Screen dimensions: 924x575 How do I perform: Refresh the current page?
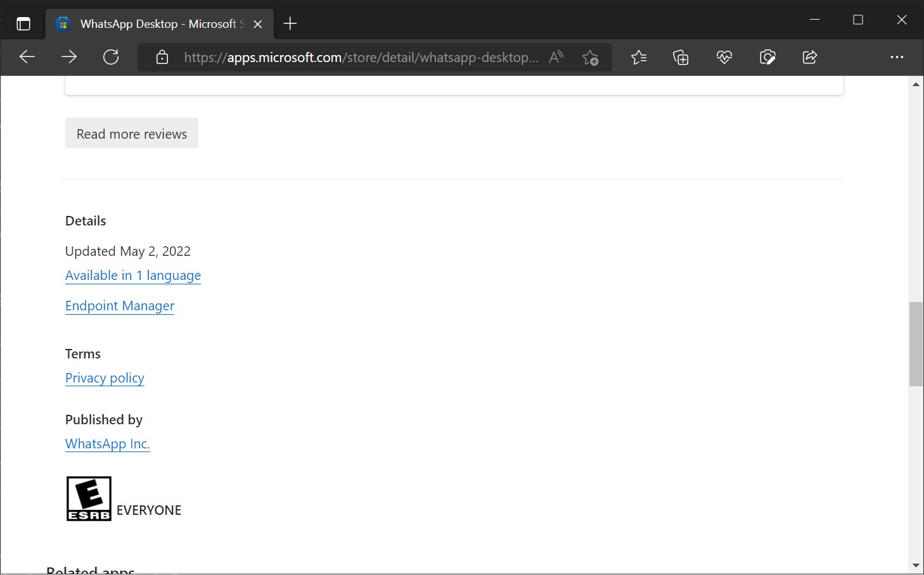point(111,57)
